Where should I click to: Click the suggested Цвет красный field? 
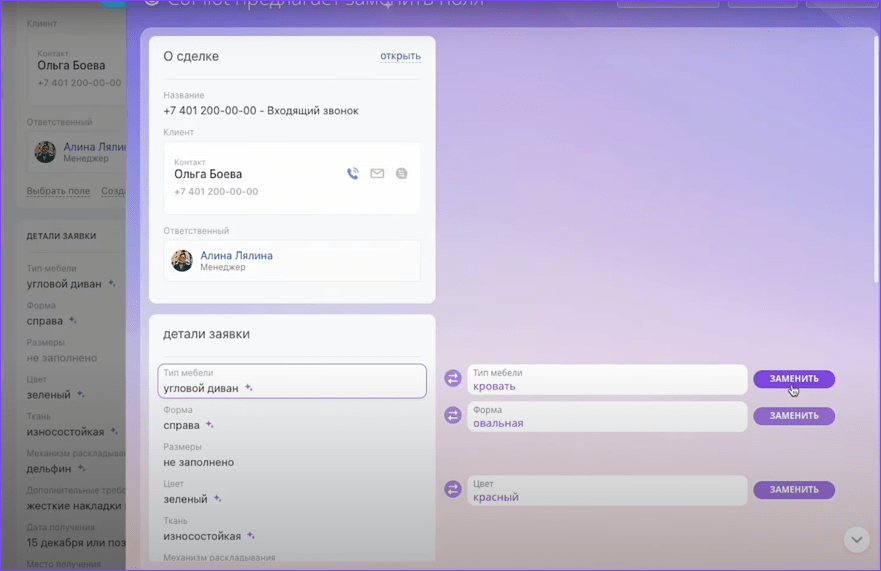[x=606, y=490]
